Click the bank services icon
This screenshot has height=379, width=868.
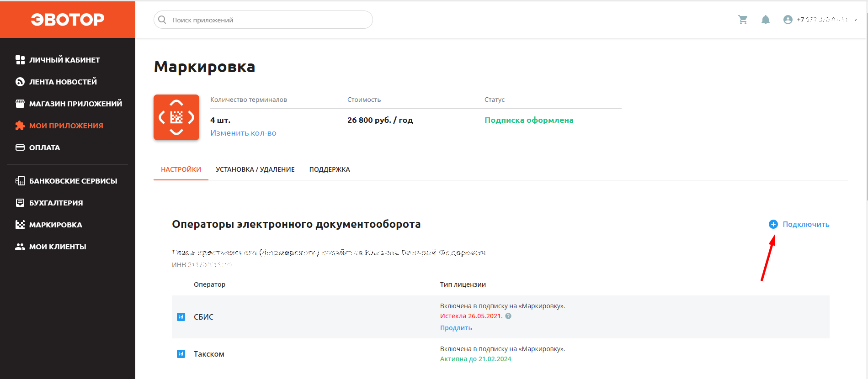(x=20, y=181)
